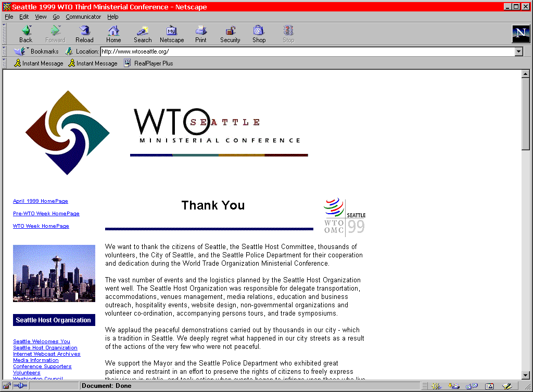This screenshot has height=392, width=533.
Task: Open the WTO Week HomePage link
Action: pyautogui.click(x=41, y=226)
